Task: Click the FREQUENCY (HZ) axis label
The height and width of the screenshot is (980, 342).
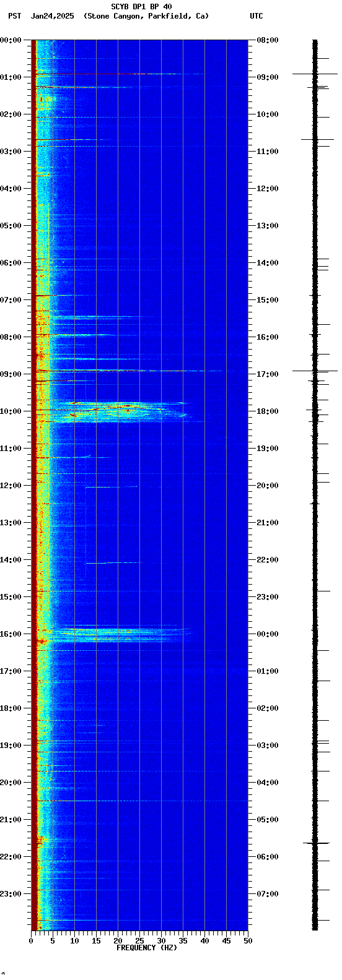Action: pyautogui.click(x=147, y=948)
